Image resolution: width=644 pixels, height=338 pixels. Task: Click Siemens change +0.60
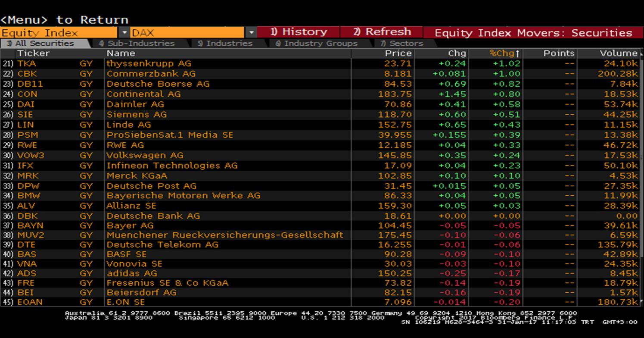pos(452,115)
